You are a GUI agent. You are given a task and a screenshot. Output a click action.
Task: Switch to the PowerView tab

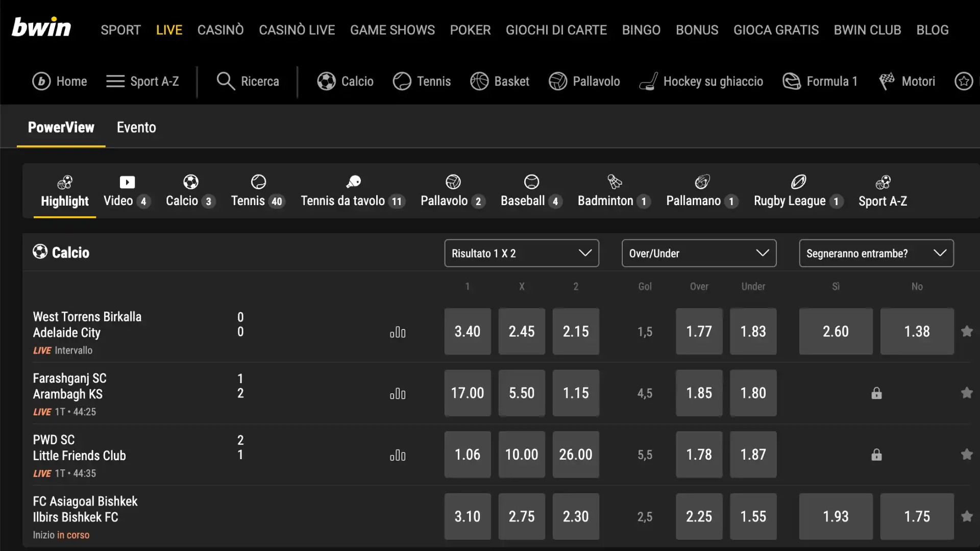[x=61, y=128]
